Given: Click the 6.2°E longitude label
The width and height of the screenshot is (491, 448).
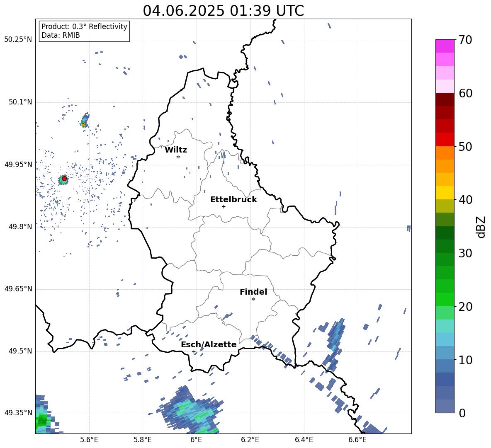Looking at the screenshot, I should [x=250, y=440].
